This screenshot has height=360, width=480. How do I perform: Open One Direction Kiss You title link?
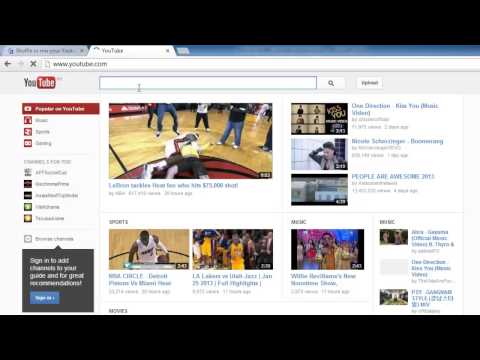pos(395,109)
